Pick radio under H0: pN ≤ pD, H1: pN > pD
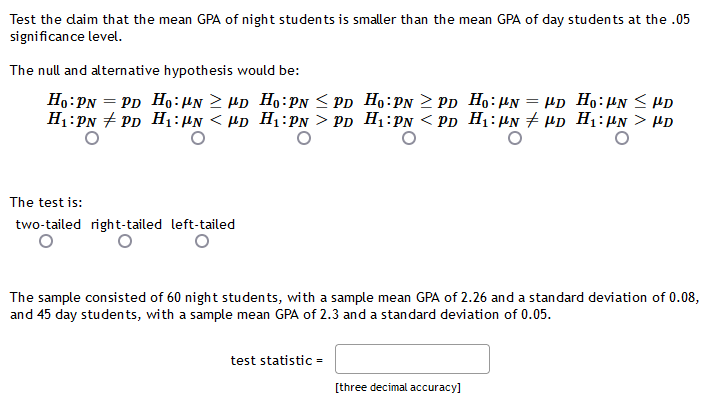 [x=304, y=141]
